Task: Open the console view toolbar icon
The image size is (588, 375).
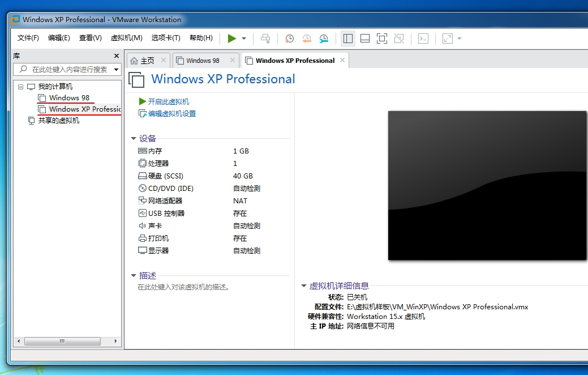Action: coord(423,39)
